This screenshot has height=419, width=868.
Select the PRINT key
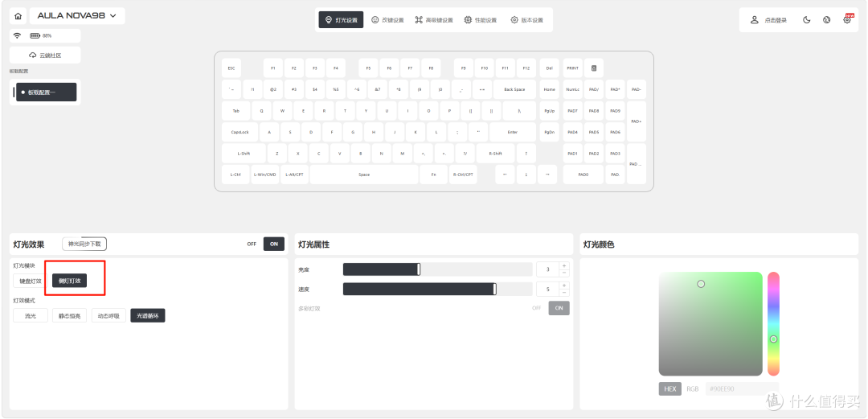tap(572, 68)
